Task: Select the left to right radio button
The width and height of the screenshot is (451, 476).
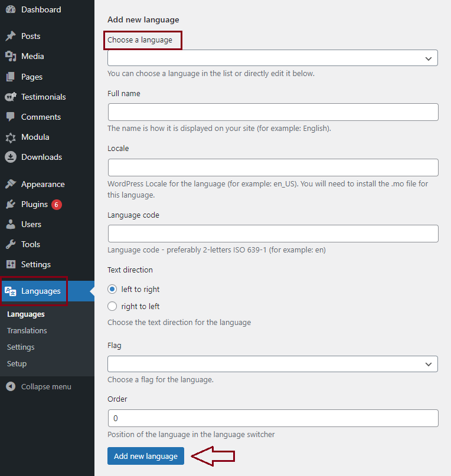Action: 113,290
